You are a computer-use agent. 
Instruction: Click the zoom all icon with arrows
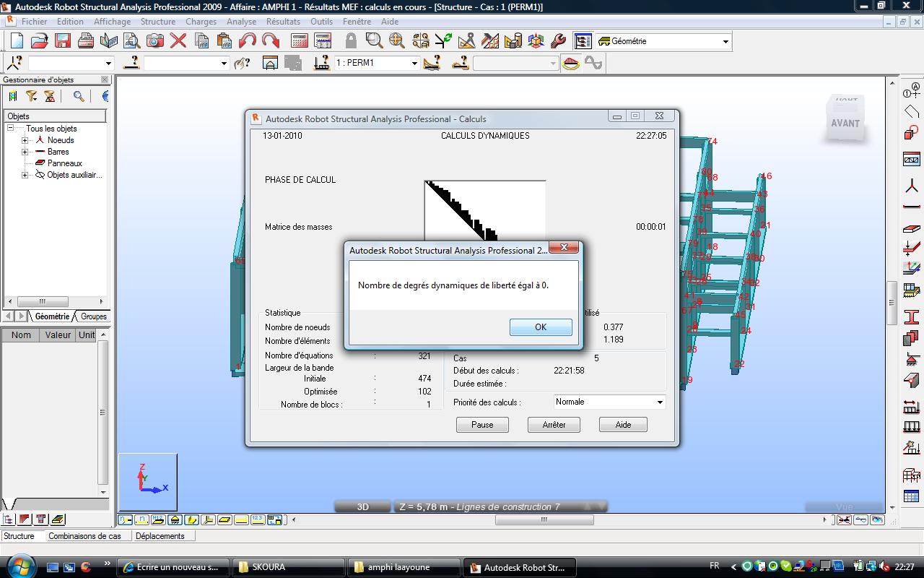[397, 41]
